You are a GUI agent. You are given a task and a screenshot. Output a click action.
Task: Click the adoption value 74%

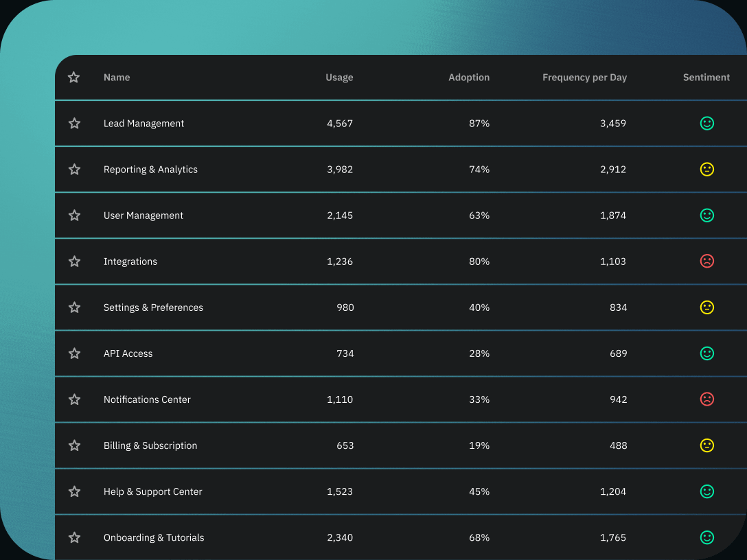pyautogui.click(x=479, y=170)
